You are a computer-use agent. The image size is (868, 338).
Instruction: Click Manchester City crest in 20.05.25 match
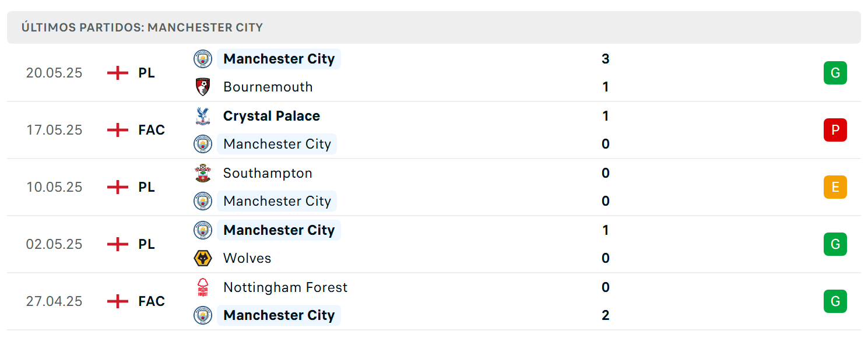(203, 59)
